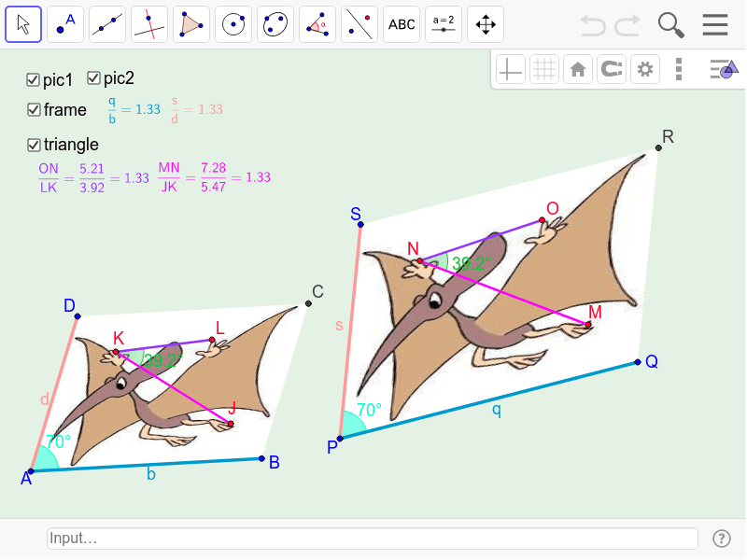Screen dimensions: 747x560
Task: Toggle the style bar views button
Action: click(x=724, y=69)
